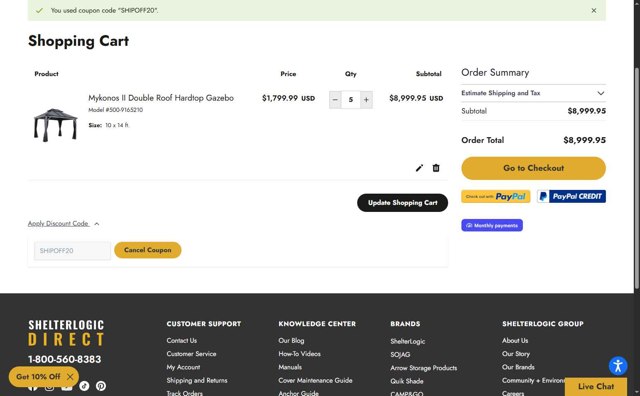Click the Model #500-9165210 text
Viewport: 640px width, 396px height.
(x=116, y=110)
